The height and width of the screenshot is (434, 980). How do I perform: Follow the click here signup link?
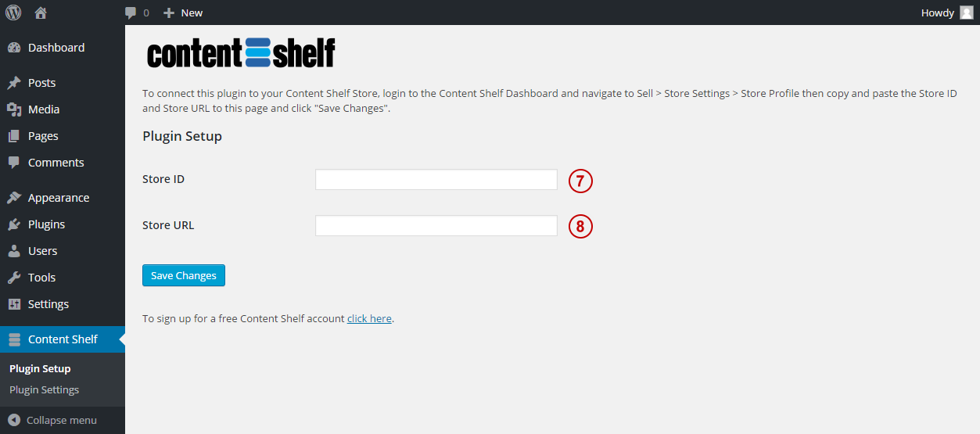[369, 318]
